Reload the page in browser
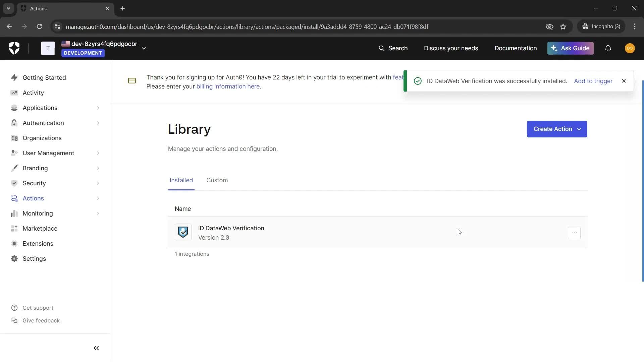The image size is (644, 362). [39, 26]
